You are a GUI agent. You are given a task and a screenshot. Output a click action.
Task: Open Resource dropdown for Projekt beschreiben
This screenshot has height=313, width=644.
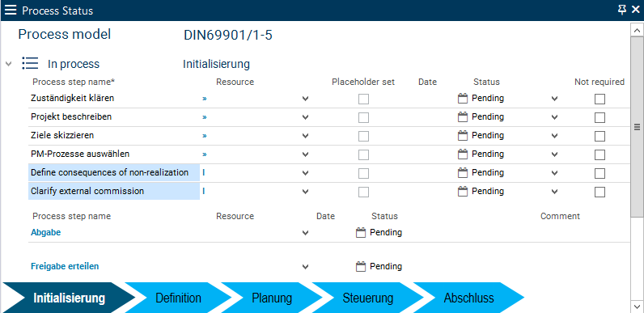[305, 117]
